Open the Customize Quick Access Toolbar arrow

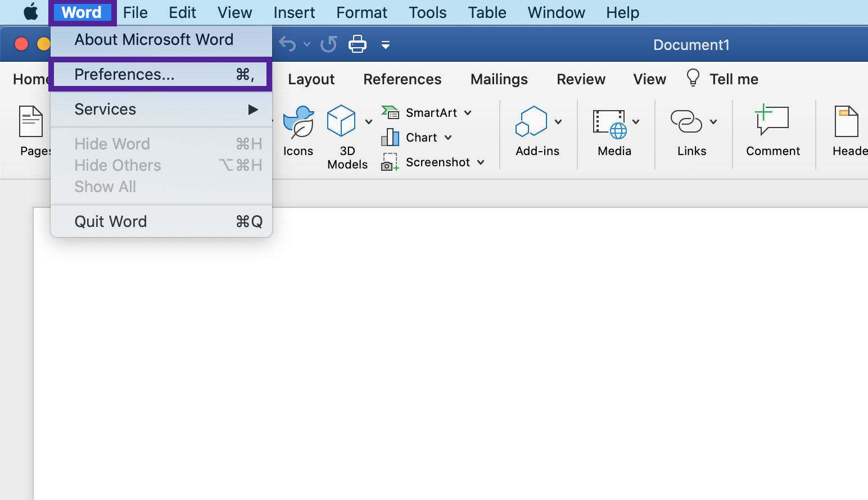click(x=386, y=44)
